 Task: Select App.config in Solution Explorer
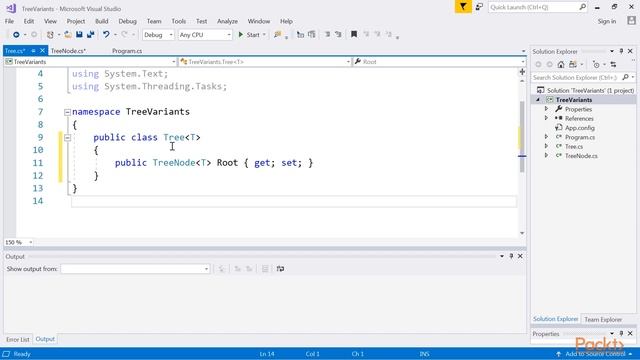580,128
